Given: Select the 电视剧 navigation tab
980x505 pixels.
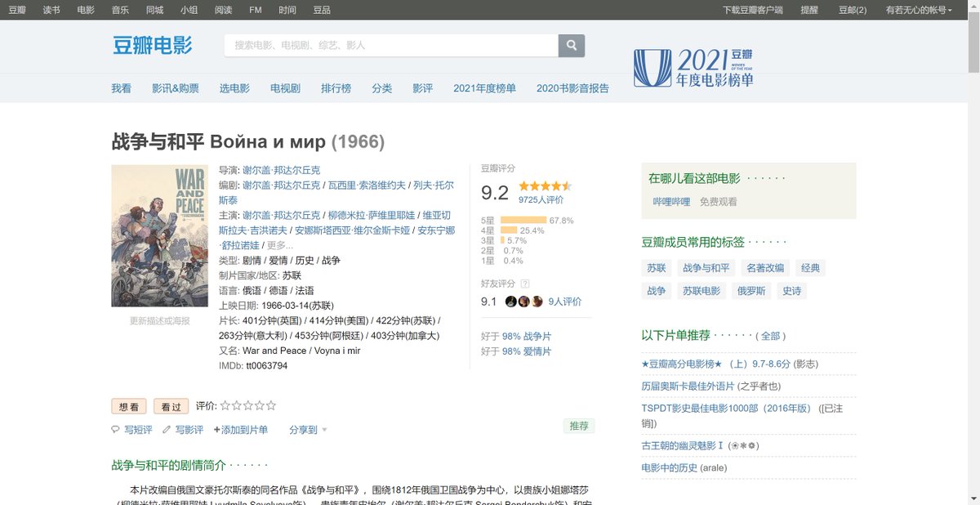Looking at the screenshot, I should click(285, 88).
